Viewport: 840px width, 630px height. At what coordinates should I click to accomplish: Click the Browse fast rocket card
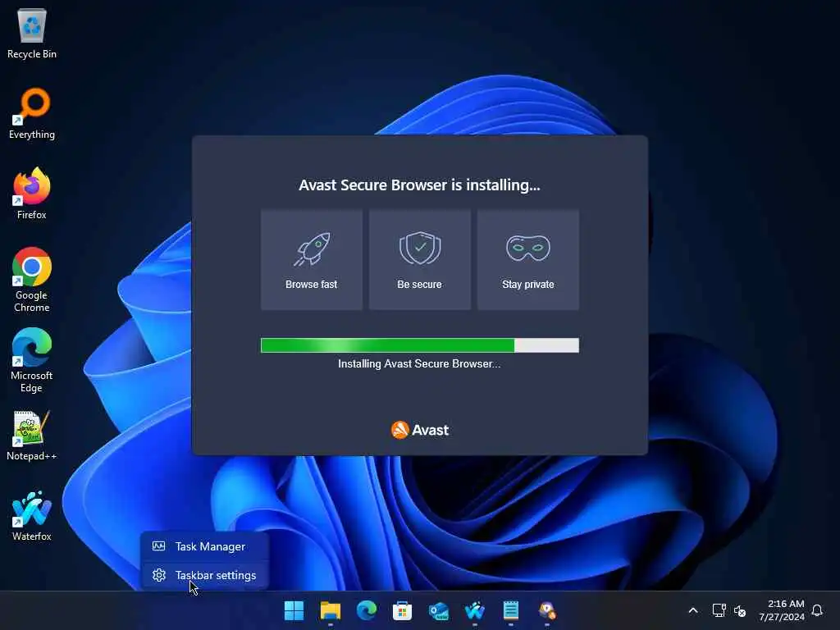(311, 260)
